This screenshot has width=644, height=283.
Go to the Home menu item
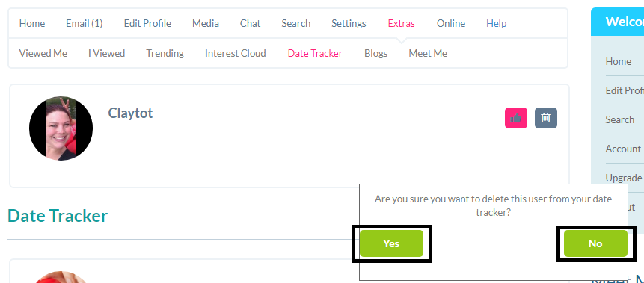pyautogui.click(x=32, y=23)
